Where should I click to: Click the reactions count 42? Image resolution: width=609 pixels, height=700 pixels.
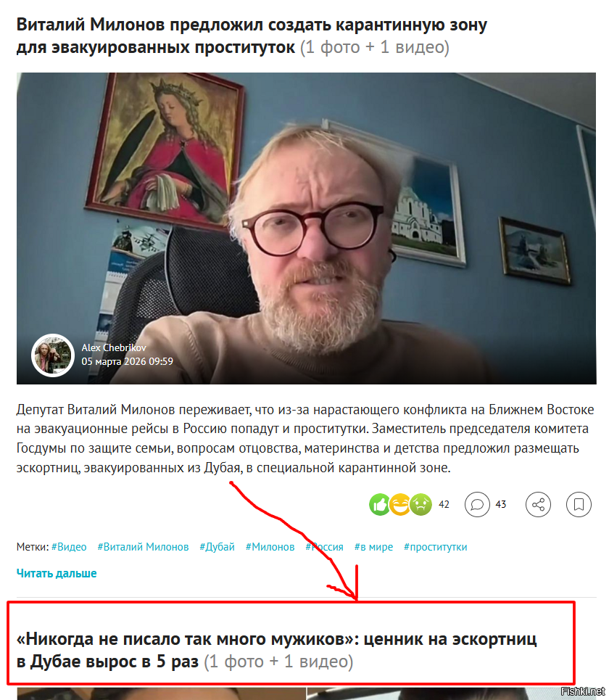[x=444, y=504]
